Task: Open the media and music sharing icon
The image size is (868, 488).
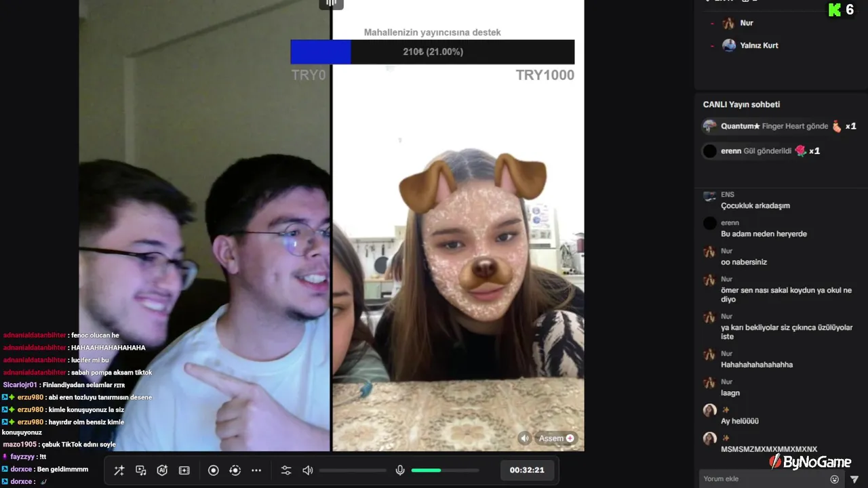Action: [141, 470]
